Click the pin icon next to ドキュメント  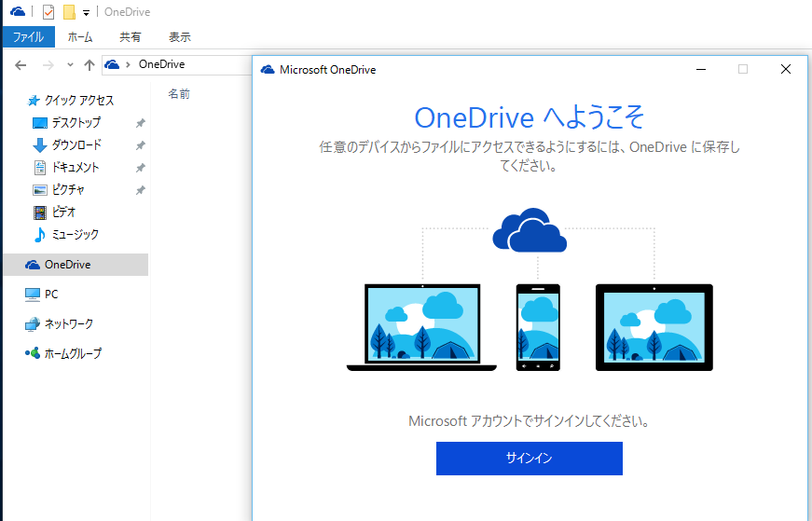(x=141, y=168)
